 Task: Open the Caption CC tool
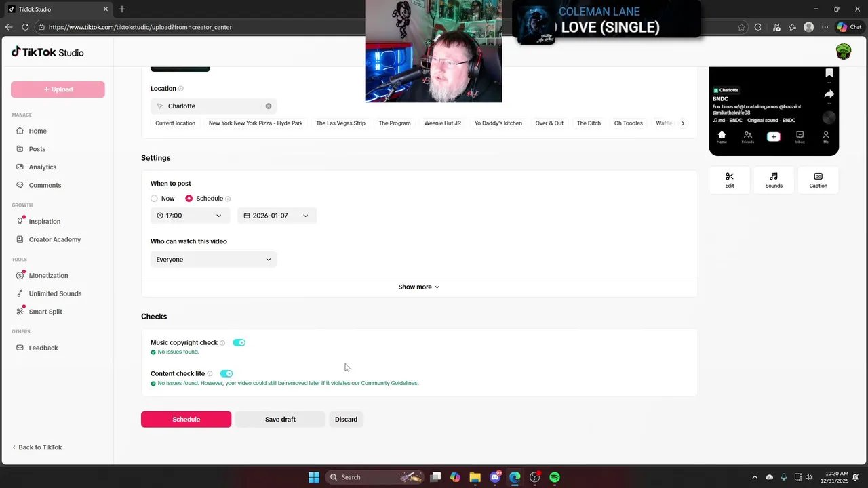point(818,180)
